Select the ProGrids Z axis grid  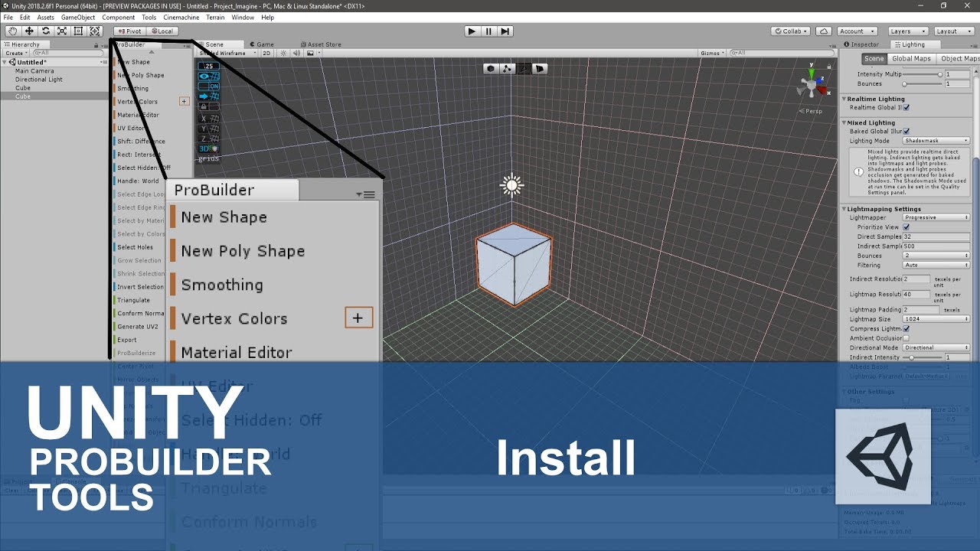coord(209,139)
